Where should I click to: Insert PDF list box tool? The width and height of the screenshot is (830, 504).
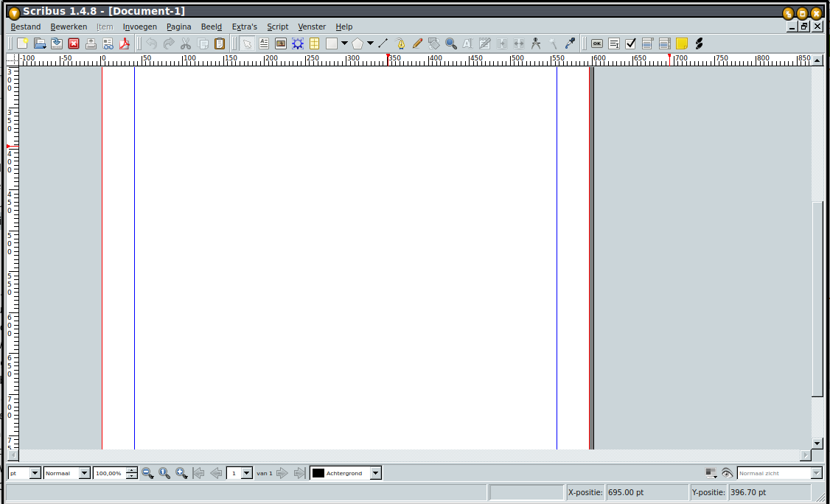point(665,43)
